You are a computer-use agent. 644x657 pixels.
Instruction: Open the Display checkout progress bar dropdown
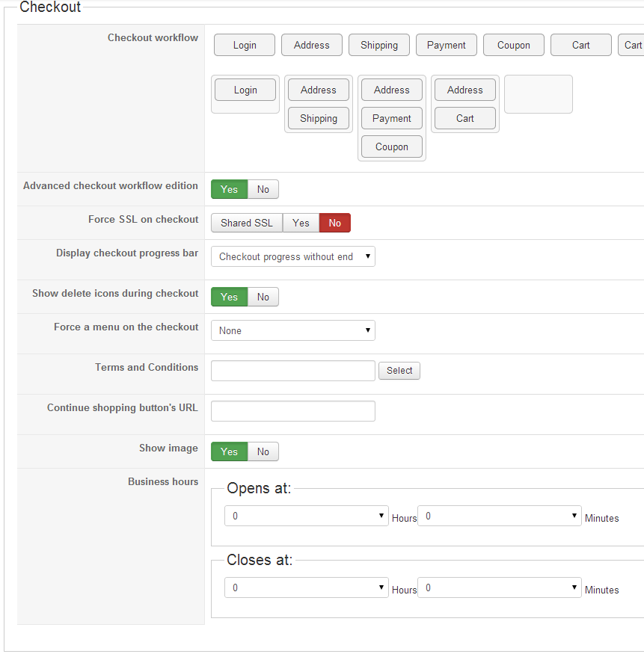pyautogui.click(x=292, y=256)
